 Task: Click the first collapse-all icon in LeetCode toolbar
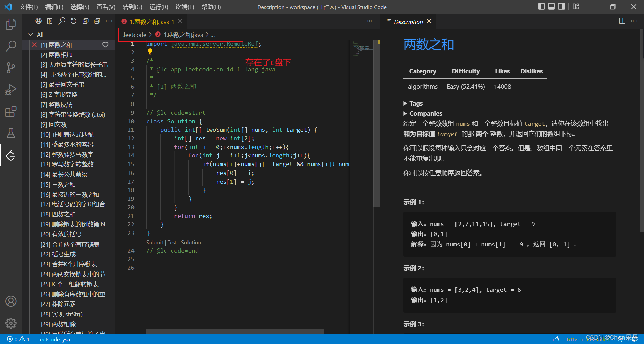(85, 21)
